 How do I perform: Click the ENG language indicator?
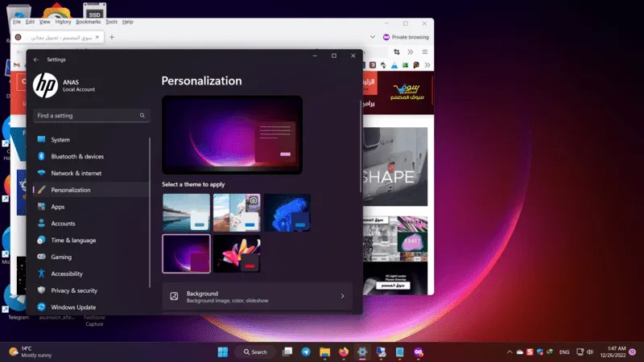click(x=564, y=352)
